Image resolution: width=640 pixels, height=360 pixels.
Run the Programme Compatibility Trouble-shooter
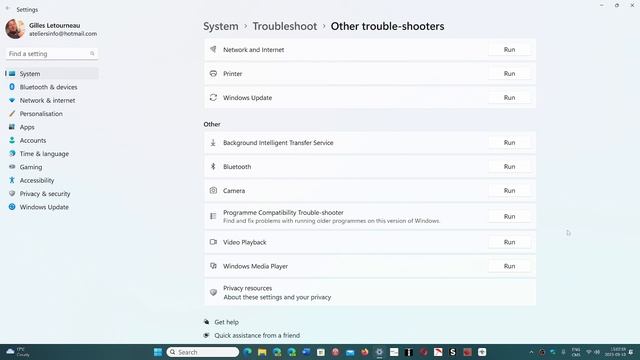(509, 216)
